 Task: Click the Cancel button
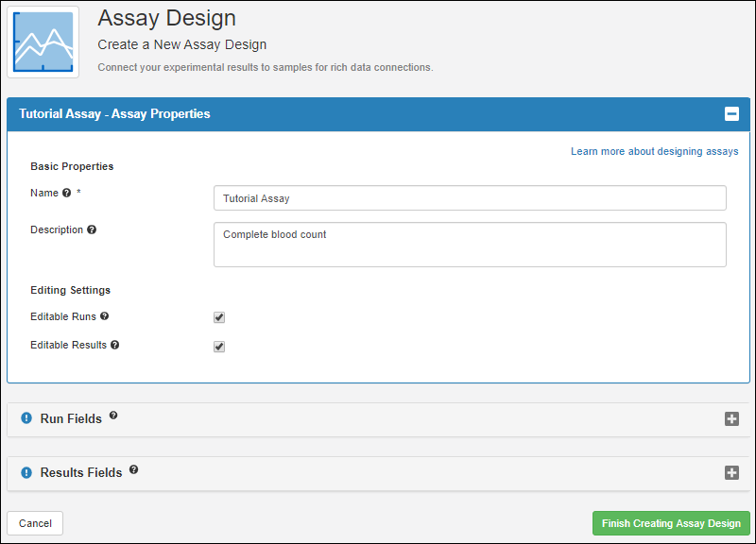[35, 523]
